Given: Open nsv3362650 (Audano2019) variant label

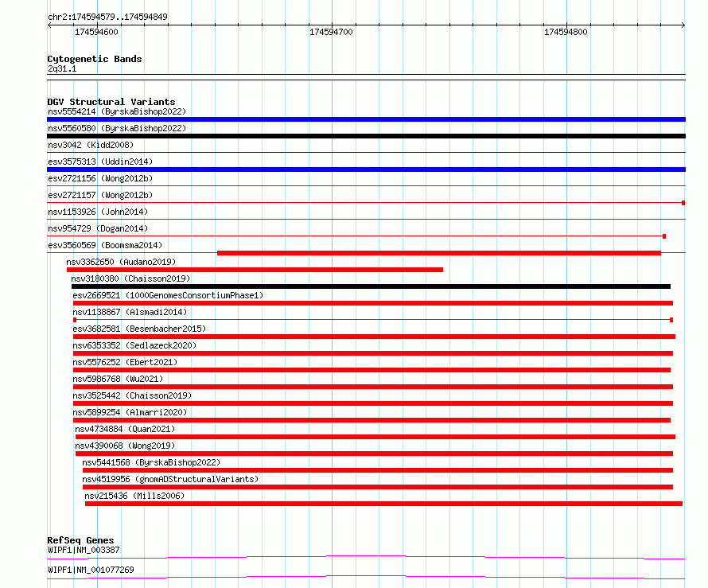Looking at the screenshot, I should point(121,262).
